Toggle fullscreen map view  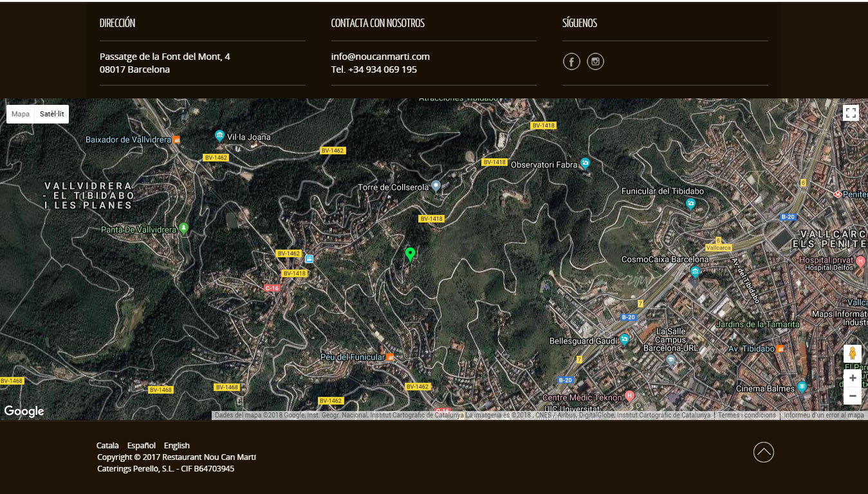tap(851, 113)
